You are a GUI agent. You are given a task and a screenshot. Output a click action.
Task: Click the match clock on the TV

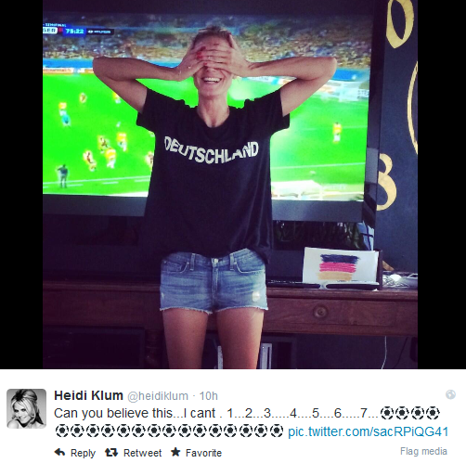click(74, 32)
